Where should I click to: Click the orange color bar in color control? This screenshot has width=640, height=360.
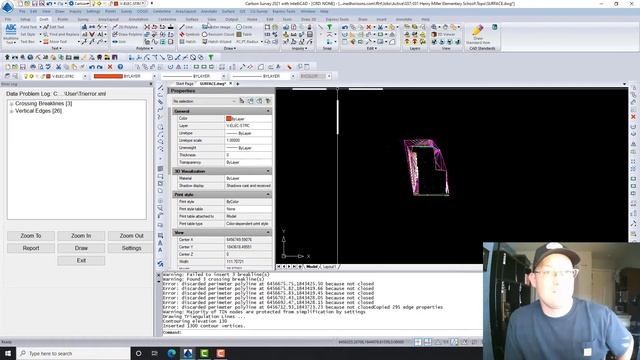pos(108,76)
